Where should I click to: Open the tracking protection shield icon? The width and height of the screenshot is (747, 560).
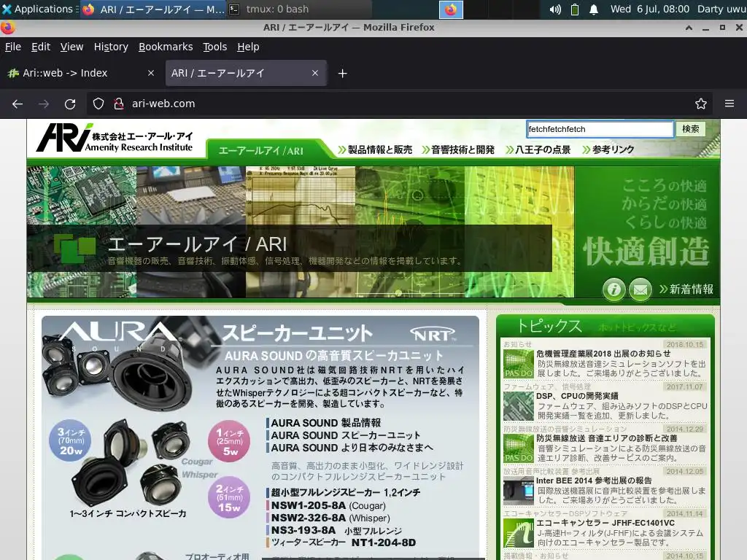click(98, 104)
